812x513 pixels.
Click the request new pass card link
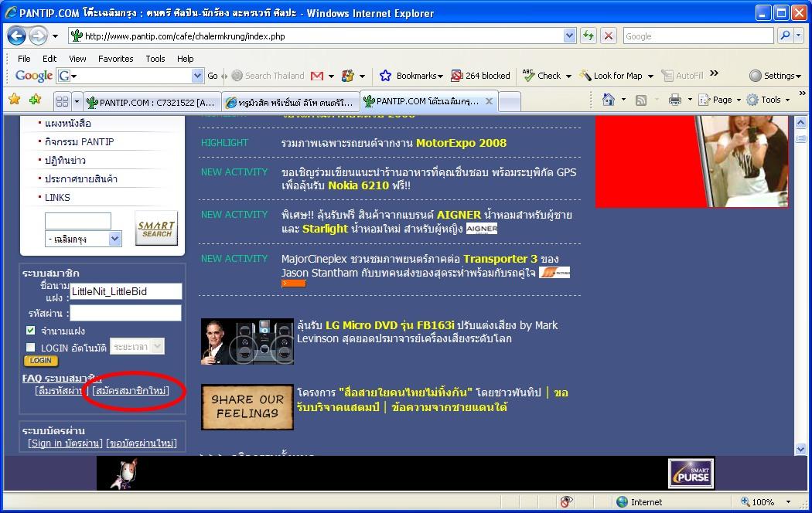coord(142,443)
